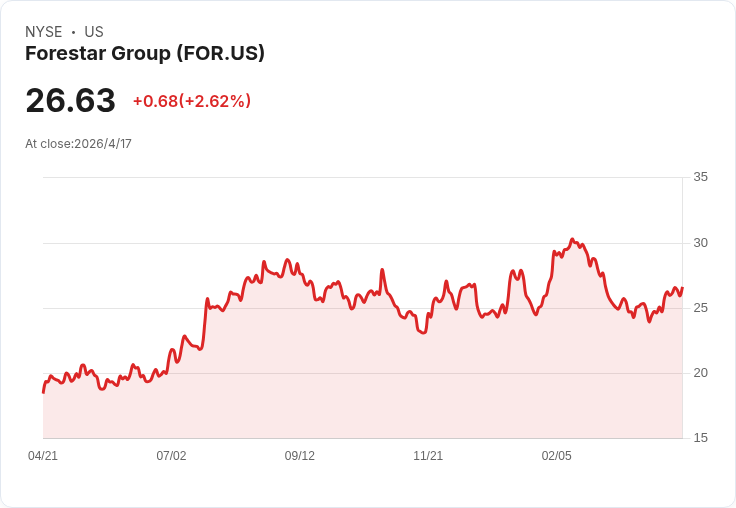
Task: Click the Forestar Group (FOR.US) title
Action: [x=145, y=54]
